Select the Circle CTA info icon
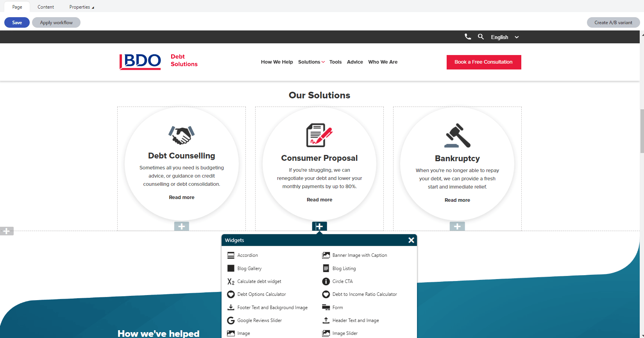Viewport: 644px width, 338px height. [x=326, y=281]
